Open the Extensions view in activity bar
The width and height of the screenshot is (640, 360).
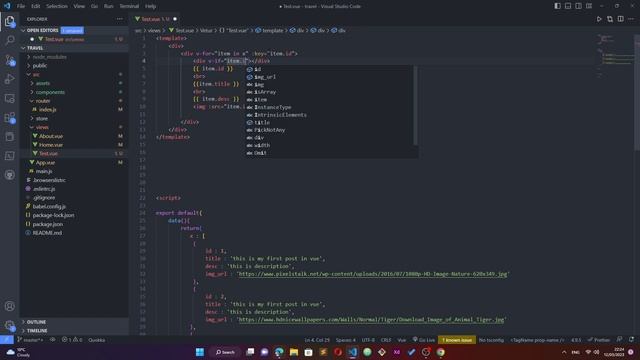click(x=9, y=118)
